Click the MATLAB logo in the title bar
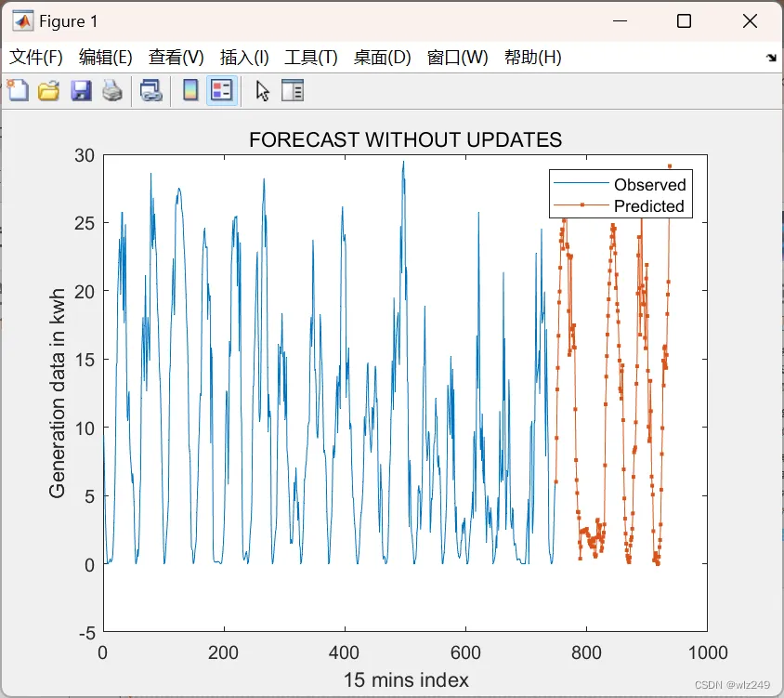 coord(22,21)
